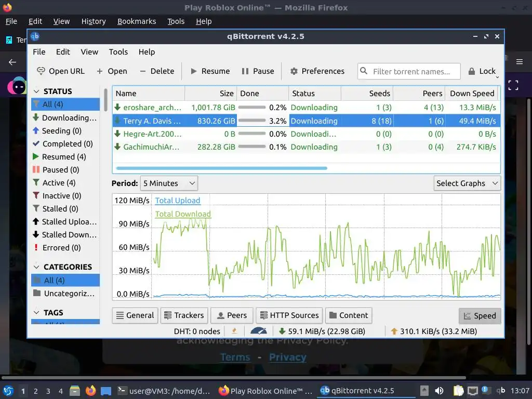Filter by Seeding (0) status
Viewport: 532px width, 399px height.
(65, 130)
